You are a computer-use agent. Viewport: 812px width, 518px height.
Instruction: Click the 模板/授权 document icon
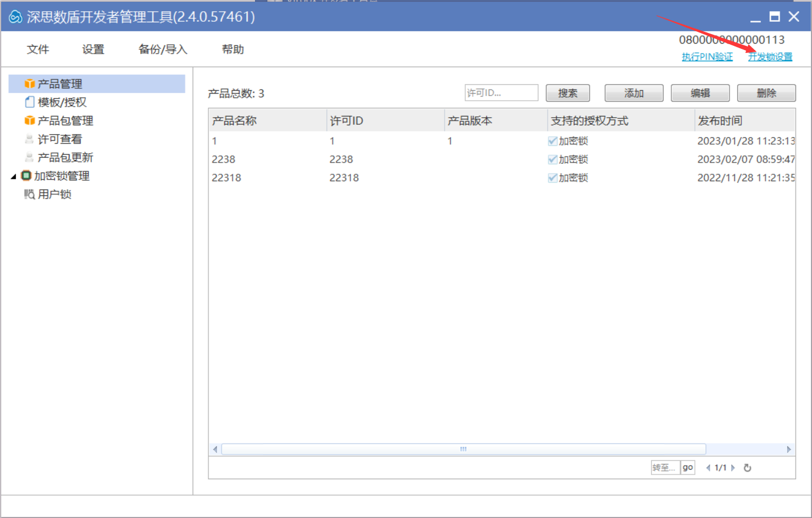(29, 102)
